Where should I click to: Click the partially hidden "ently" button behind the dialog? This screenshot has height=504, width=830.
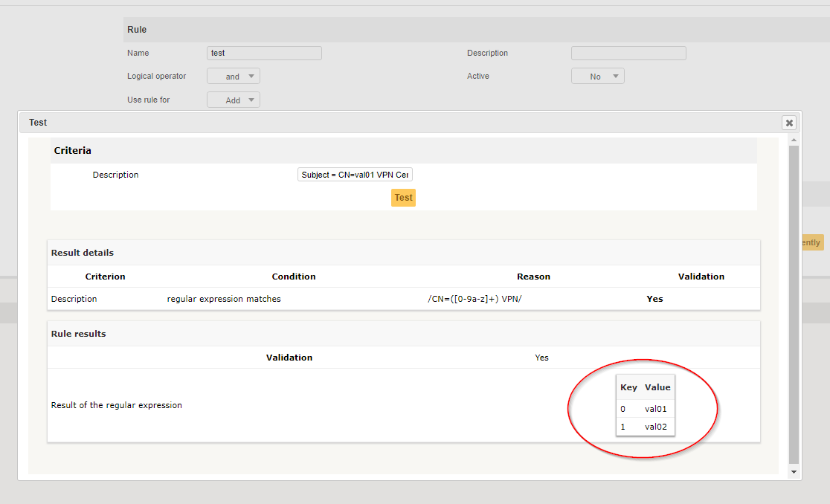[811, 242]
